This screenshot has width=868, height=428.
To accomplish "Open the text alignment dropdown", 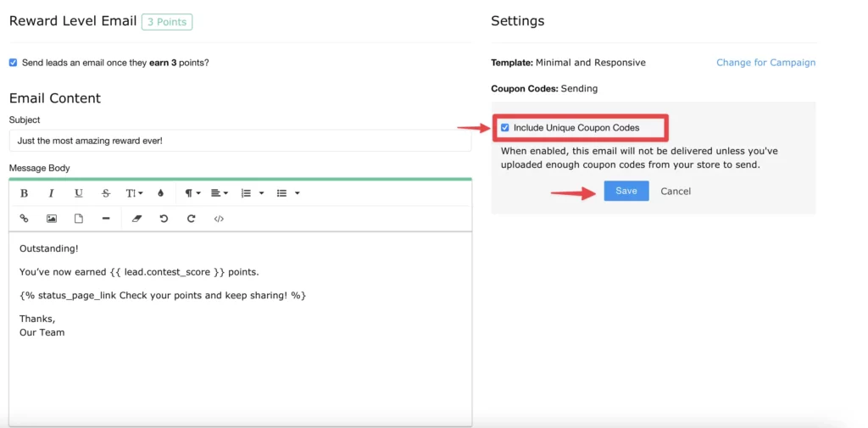I will (220, 193).
